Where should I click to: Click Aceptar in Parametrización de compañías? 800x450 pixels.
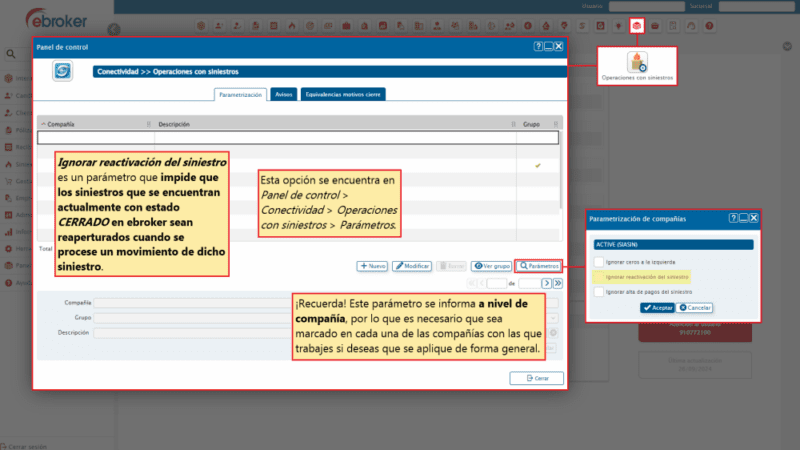coord(658,308)
